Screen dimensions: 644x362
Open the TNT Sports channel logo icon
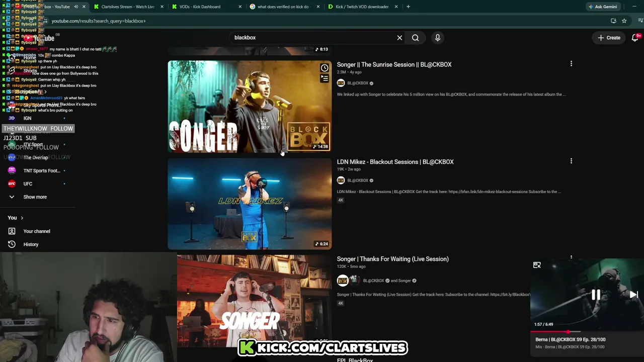[12, 170]
